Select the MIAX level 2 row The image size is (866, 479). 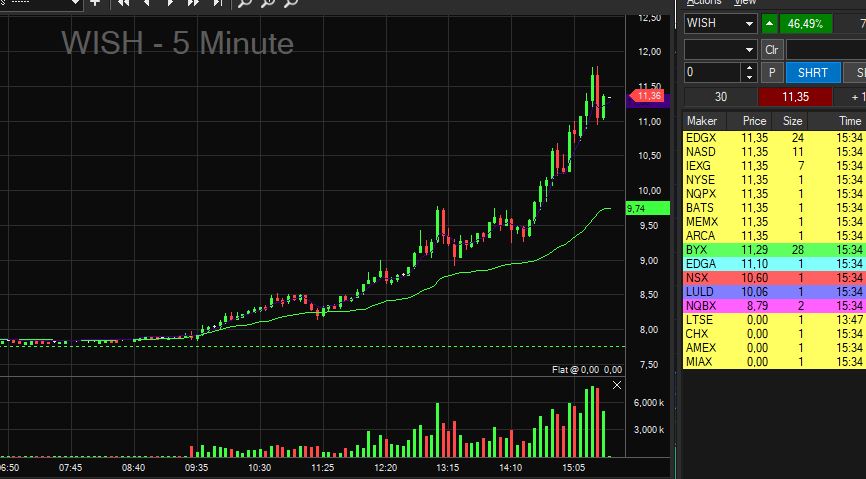coord(774,362)
